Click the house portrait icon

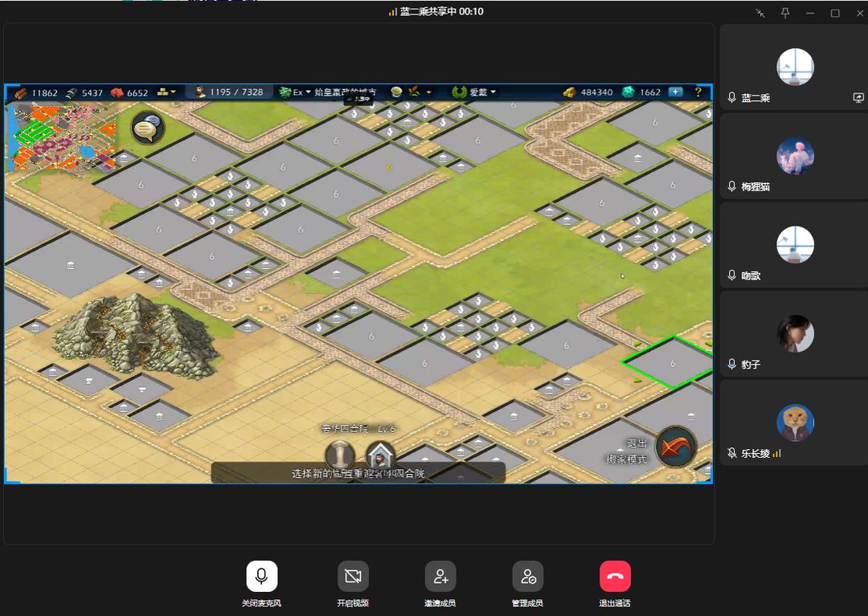pyautogui.click(x=380, y=455)
